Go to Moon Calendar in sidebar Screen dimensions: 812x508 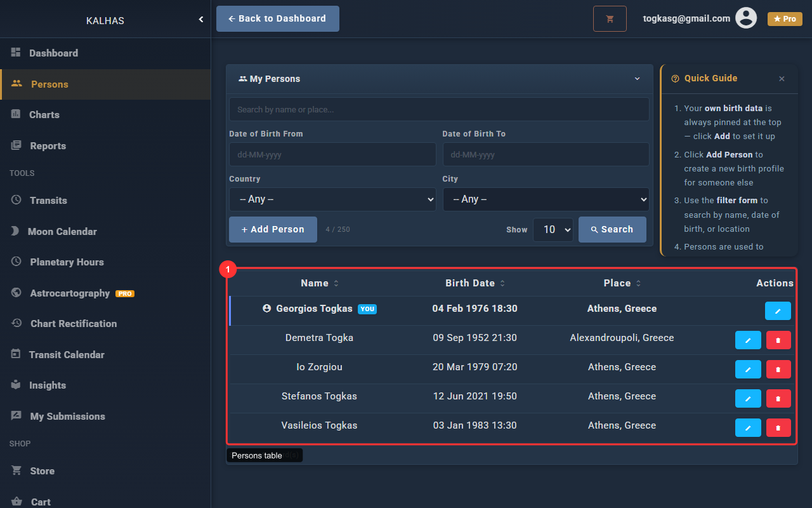(62, 232)
